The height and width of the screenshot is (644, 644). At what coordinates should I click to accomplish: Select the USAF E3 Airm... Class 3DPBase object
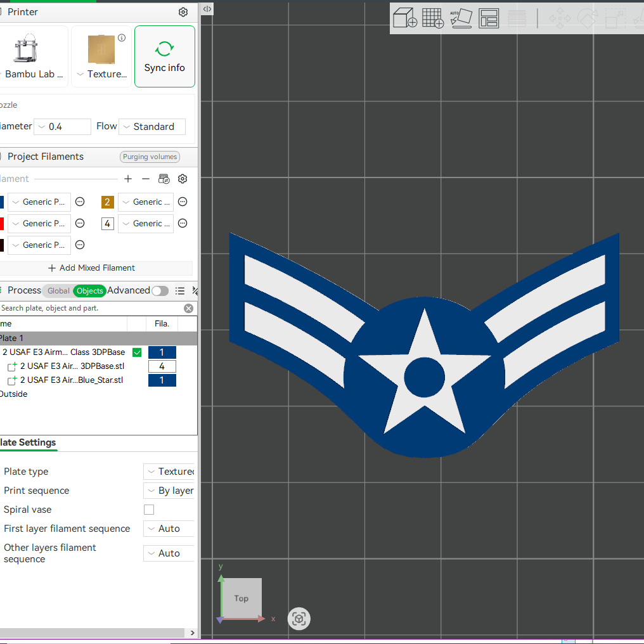[63, 352]
